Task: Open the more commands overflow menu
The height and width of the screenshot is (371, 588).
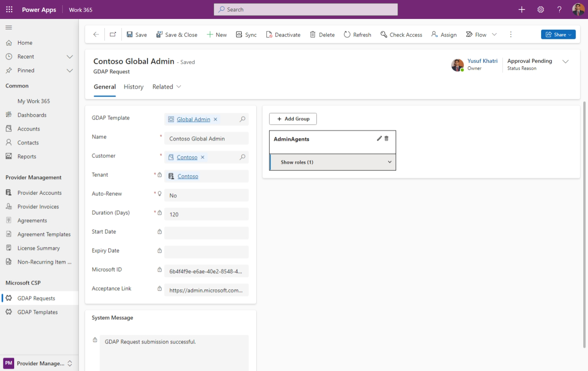Action: point(511,34)
